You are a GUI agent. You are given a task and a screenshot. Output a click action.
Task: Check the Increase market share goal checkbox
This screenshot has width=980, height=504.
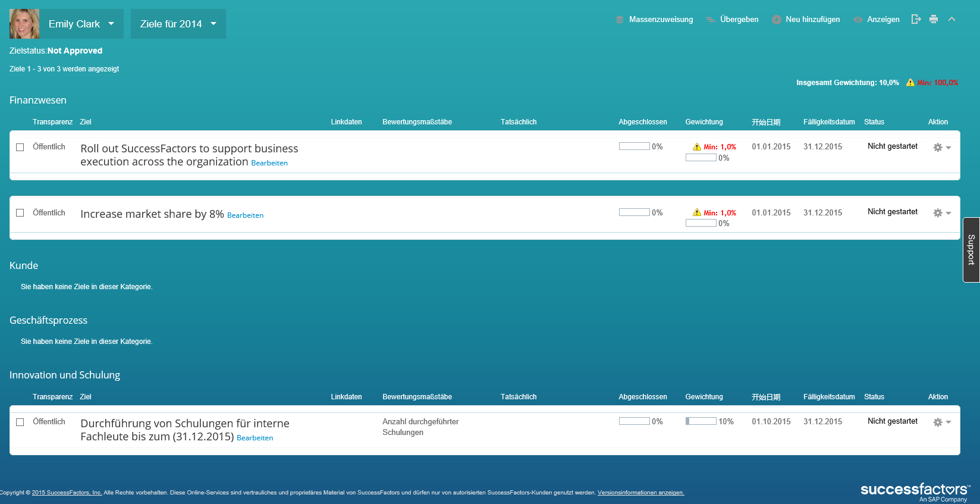pyautogui.click(x=20, y=212)
